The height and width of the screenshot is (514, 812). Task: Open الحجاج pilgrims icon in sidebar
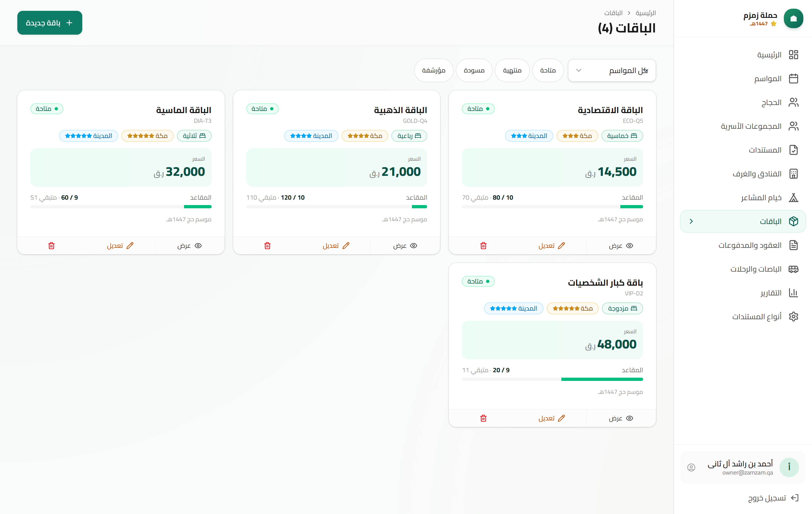[793, 102]
